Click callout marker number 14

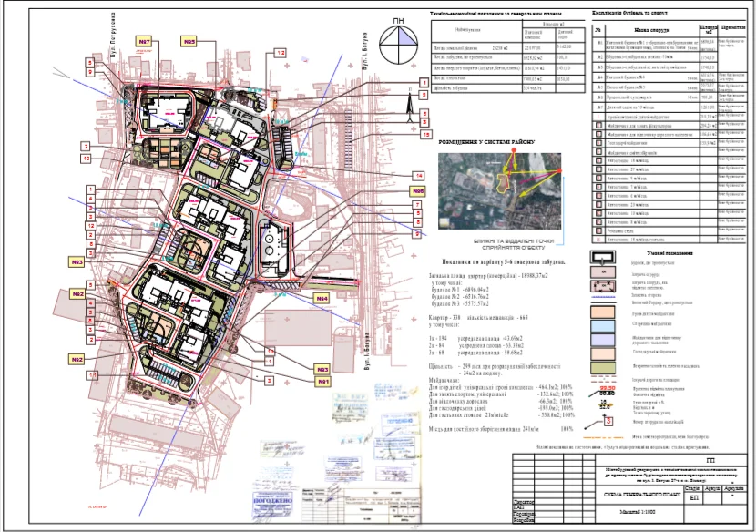coord(419,175)
